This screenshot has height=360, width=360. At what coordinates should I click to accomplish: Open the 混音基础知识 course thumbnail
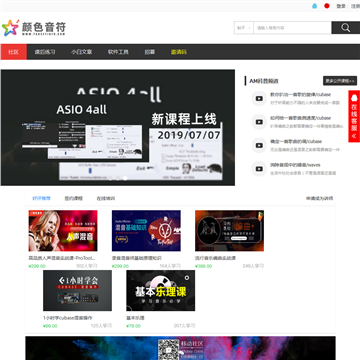(146, 231)
